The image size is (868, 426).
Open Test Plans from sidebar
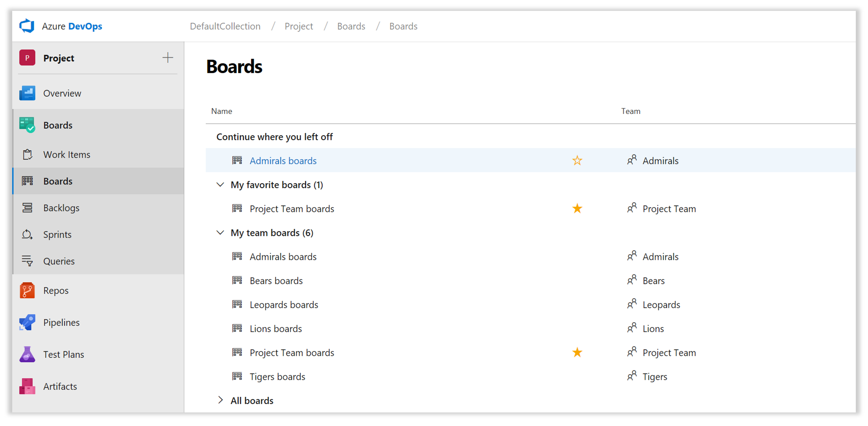(64, 354)
